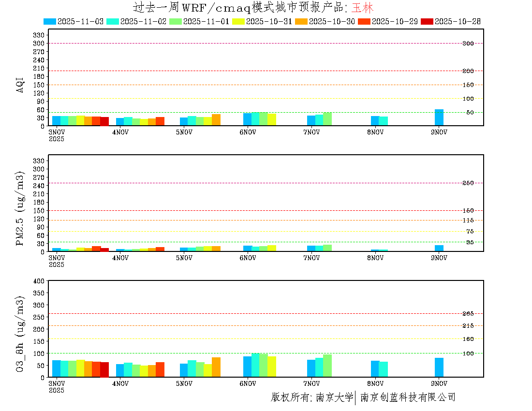Click the PM2.5 (ug/m3) y-axis label
Screen dimensions: 532x411
tap(20, 208)
